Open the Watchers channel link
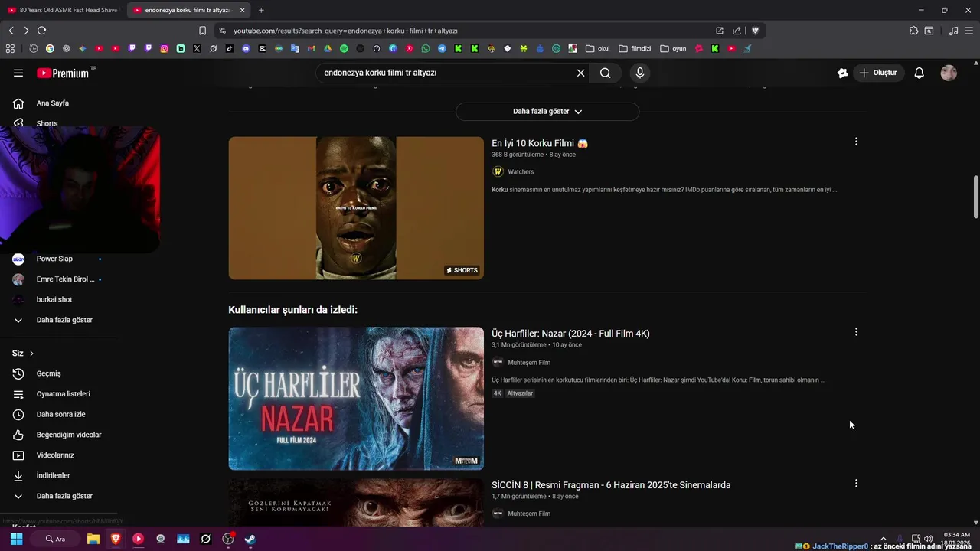Screen dimensions: 980x551 [521, 172]
